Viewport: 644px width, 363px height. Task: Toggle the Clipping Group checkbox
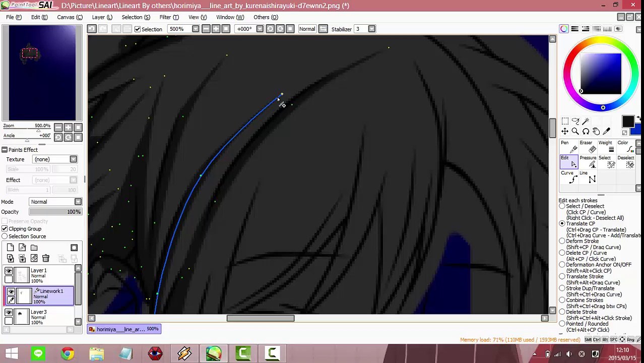(x=5, y=229)
